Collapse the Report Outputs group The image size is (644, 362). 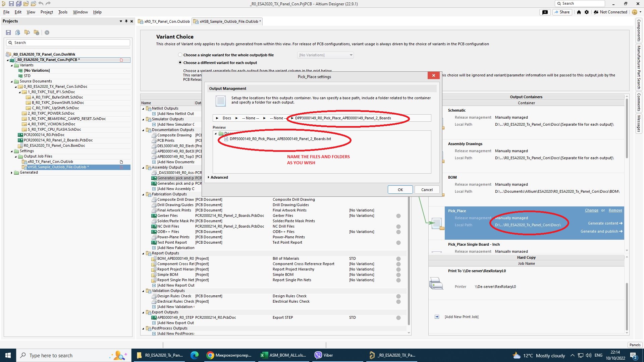[x=143, y=253]
